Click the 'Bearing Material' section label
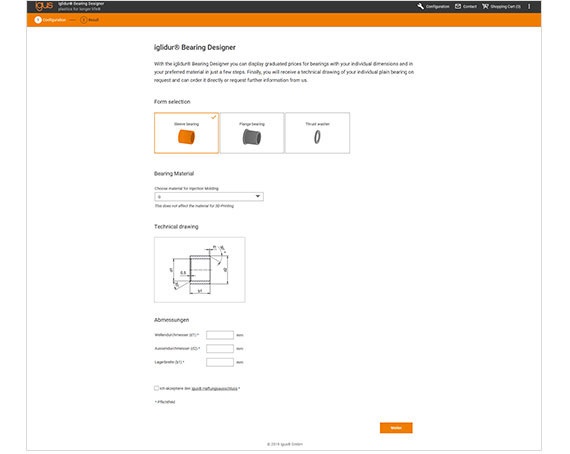This screenshot has height=454, width=570. tap(174, 174)
